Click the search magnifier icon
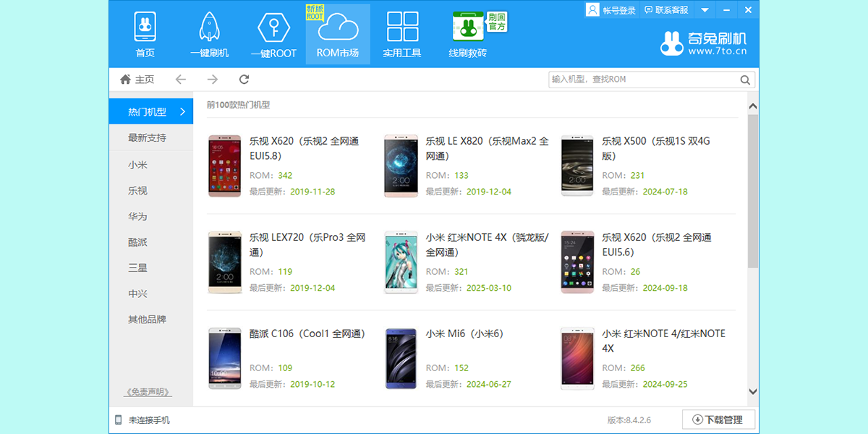 (x=745, y=80)
